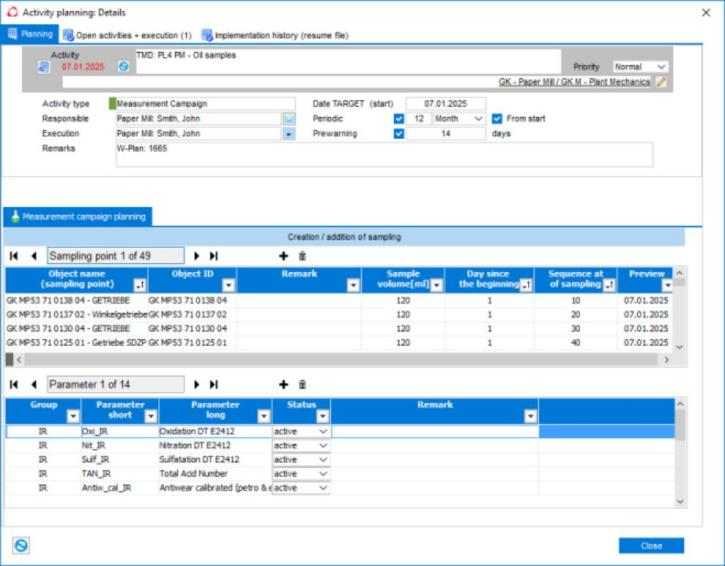Image resolution: width=725 pixels, height=566 pixels.
Task: Click the Remarks text box
Action: click(384, 154)
